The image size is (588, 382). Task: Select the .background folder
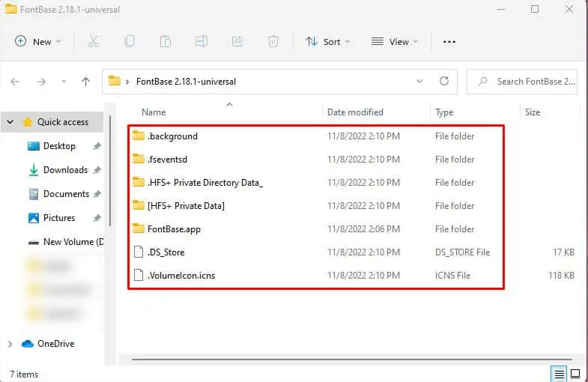(x=172, y=136)
